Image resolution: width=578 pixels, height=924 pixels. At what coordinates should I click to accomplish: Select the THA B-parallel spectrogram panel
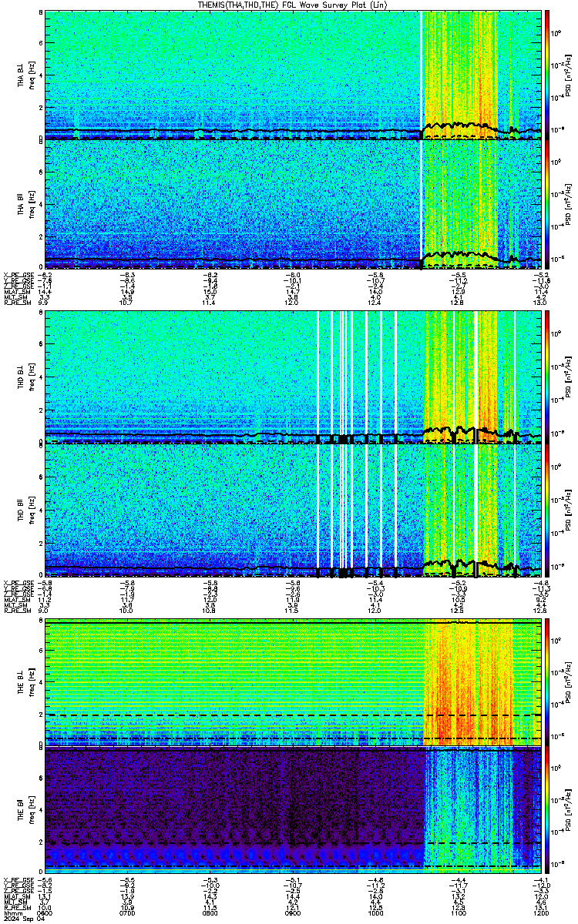294,204
